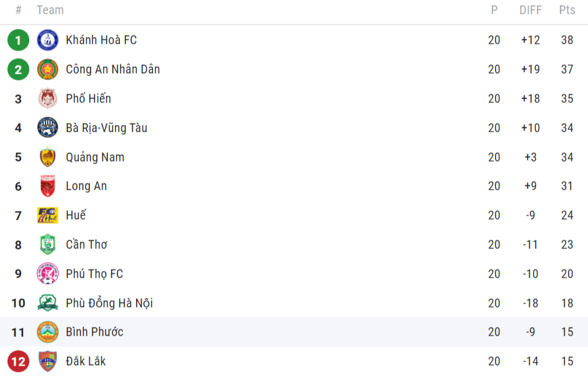Click the Long An red logo
The width and height of the screenshot is (588, 383).
pyautogui.click(x=47, y=186)
